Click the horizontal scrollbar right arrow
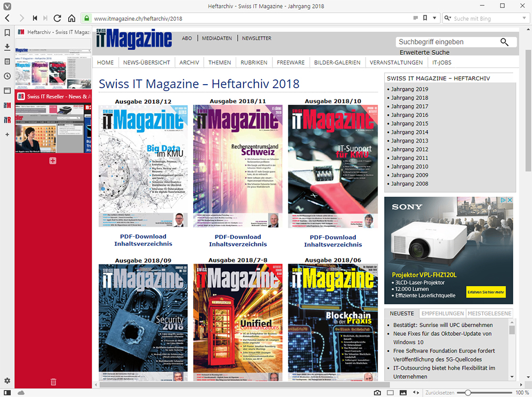532x397 pixels. [x=521, y=385]
